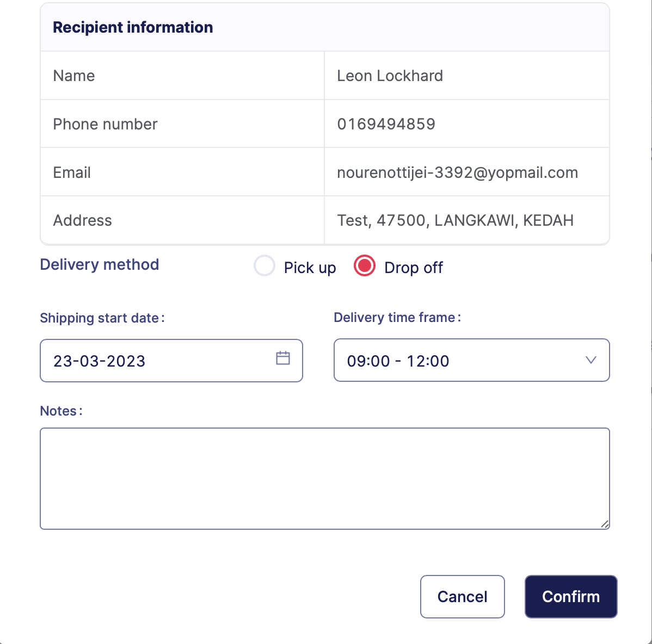Click the Shipping start date label
Image resolution: width=652 pixels, height=644 pixels.
[102, 318]
